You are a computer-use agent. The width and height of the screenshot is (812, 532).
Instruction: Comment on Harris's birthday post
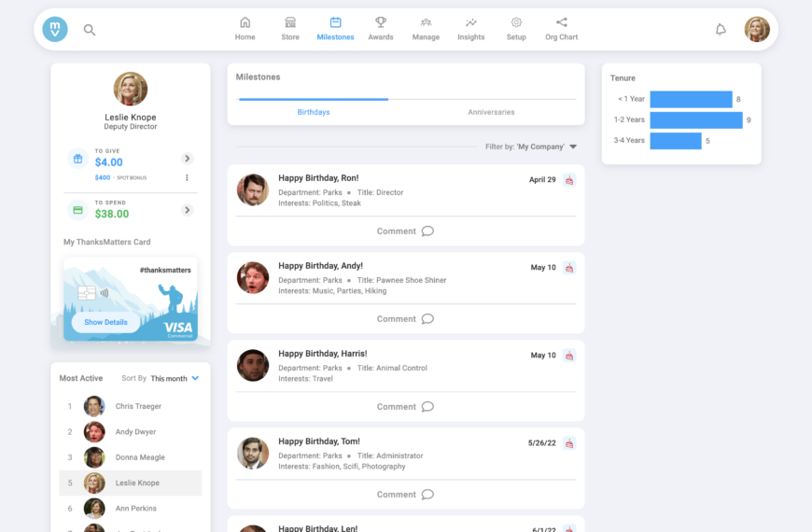tap(405, 407)
